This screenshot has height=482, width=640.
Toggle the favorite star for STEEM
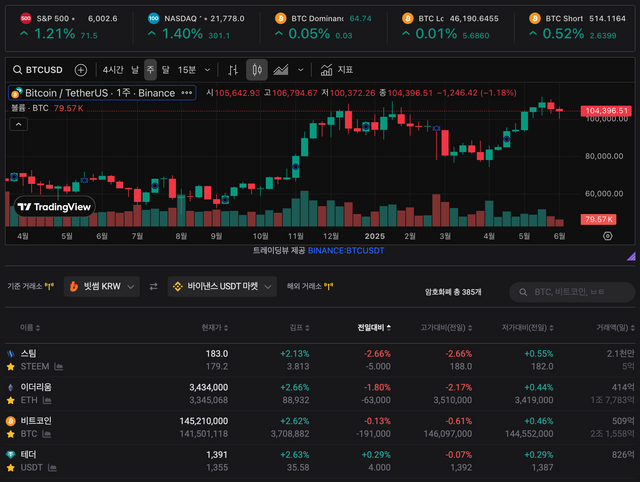[11, 367]
